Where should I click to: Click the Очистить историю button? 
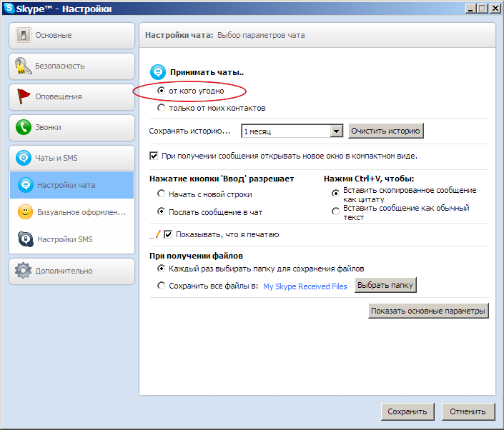(386, 131)
